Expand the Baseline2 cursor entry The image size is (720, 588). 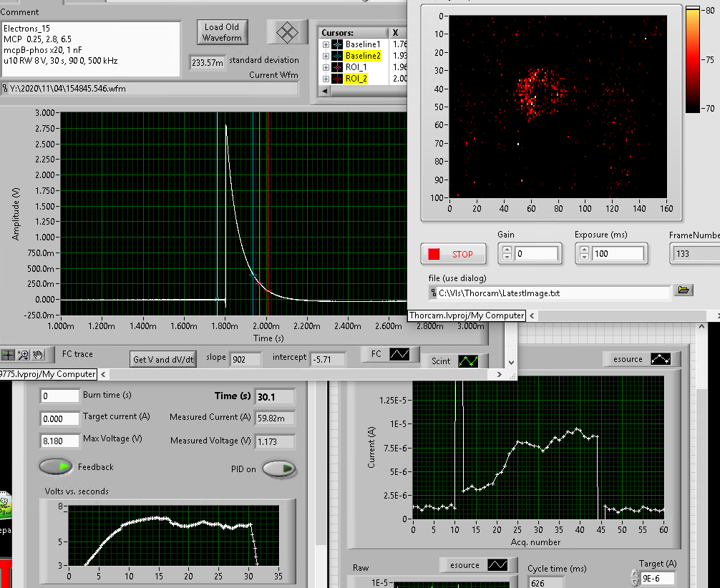pyautogui.click(x=326, y=56)
